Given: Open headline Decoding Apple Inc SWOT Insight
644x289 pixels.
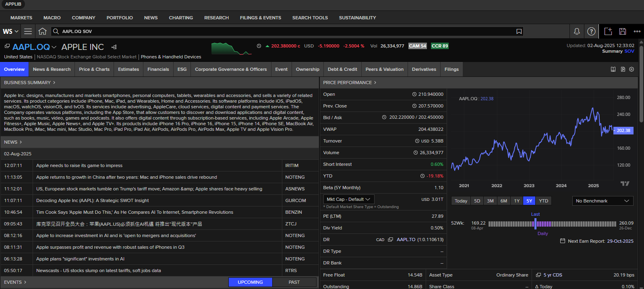Looking at the screenshot, I should [92, 200].
